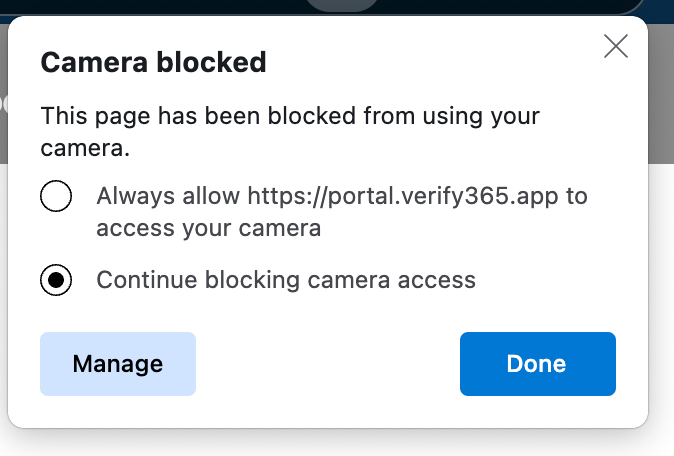Enable camera access for portal.verify365.app
Screen dimensions: 674x456
click(56, 196)
